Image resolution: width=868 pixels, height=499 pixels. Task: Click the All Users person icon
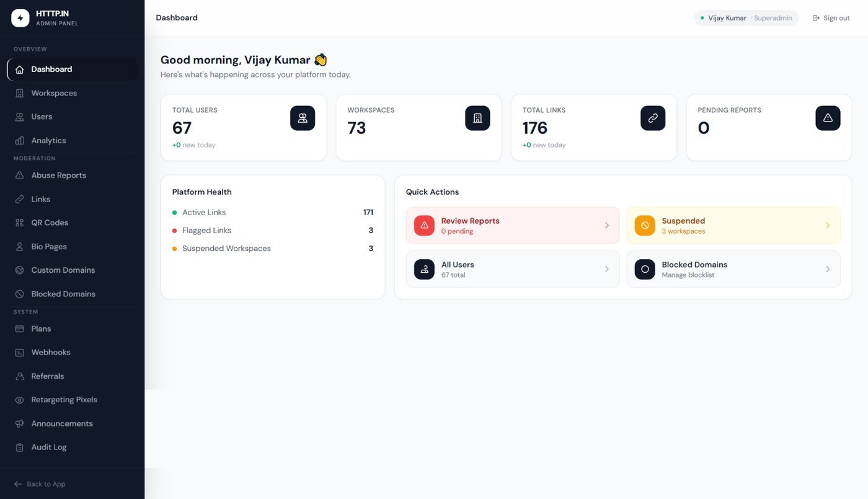424,269
